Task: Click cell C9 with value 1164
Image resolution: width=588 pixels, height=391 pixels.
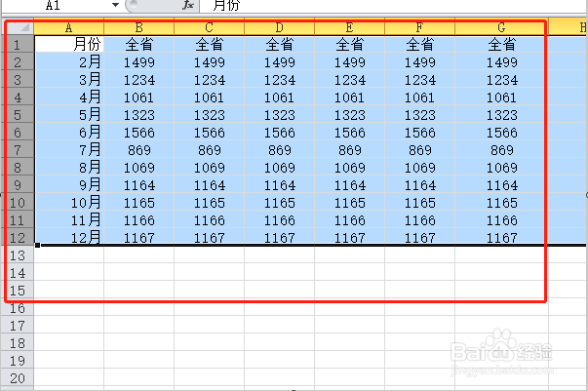Action: click(x=210, y=185)
